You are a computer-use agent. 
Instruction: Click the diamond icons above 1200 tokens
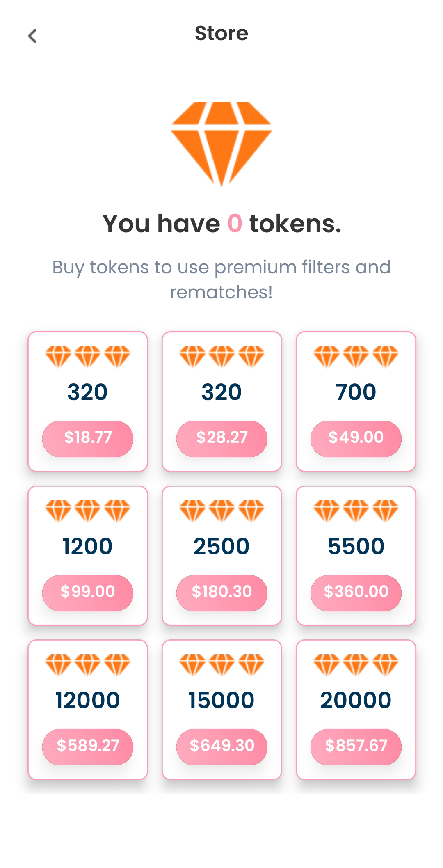pos(87,510)
